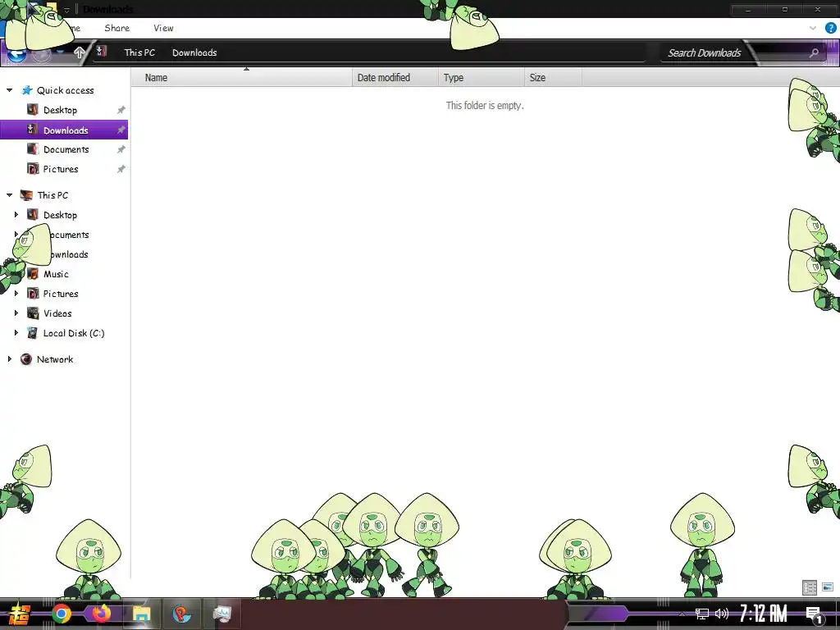Image resolution: width=840 pixels, height=630 pixels.
Task: Select the This PC computer icon
Action: [26, 195]
